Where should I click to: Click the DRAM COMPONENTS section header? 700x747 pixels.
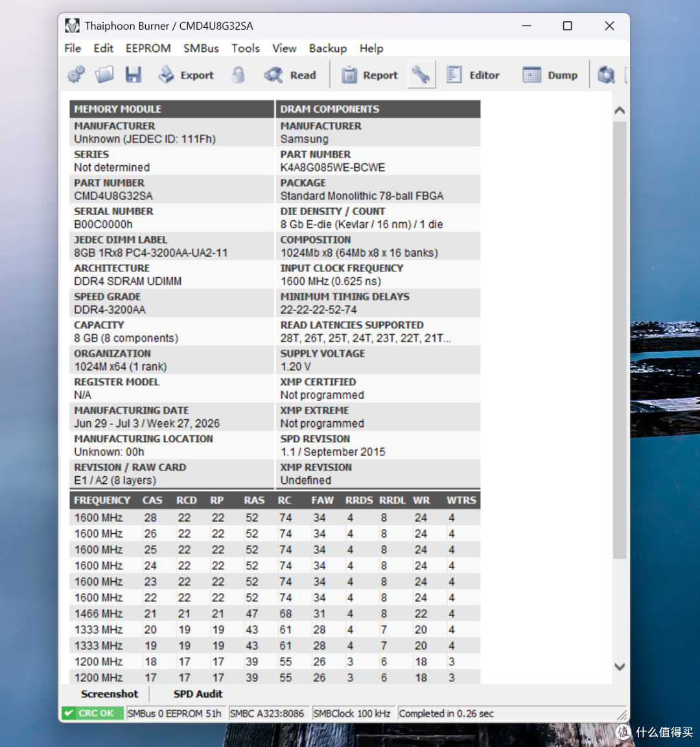pos(378,109)
